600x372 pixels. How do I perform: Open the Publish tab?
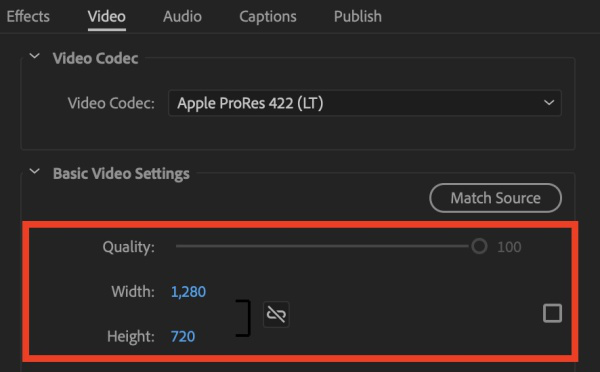(x=357, y=17)
